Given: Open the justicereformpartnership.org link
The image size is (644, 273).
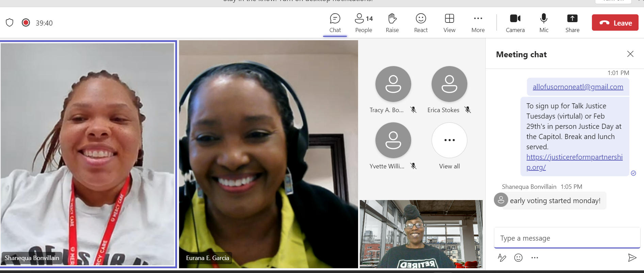Looking at the screenshot, I should tap(575, 162).
